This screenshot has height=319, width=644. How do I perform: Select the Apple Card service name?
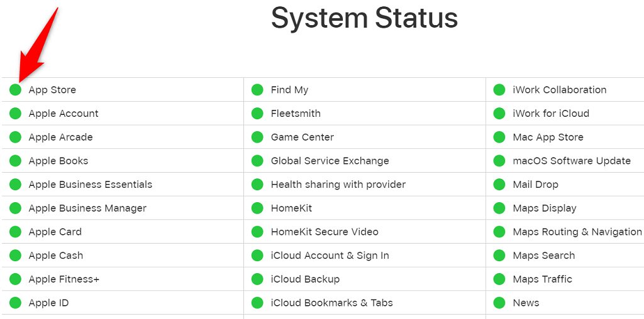point(55,232)
